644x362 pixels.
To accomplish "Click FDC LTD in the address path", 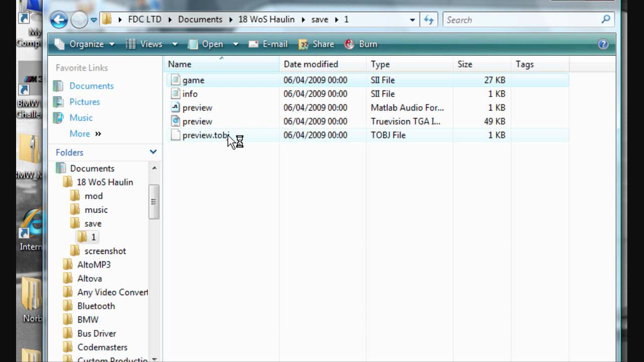I will (144, 20).
